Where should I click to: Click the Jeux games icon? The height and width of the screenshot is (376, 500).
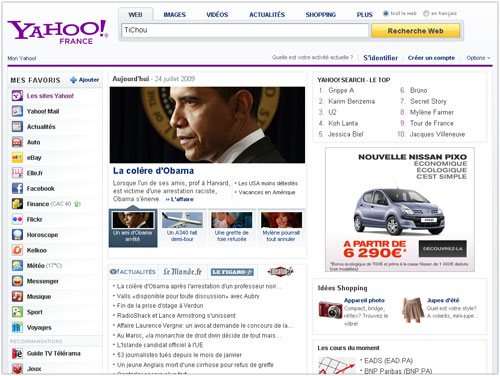tap(17, 369)
